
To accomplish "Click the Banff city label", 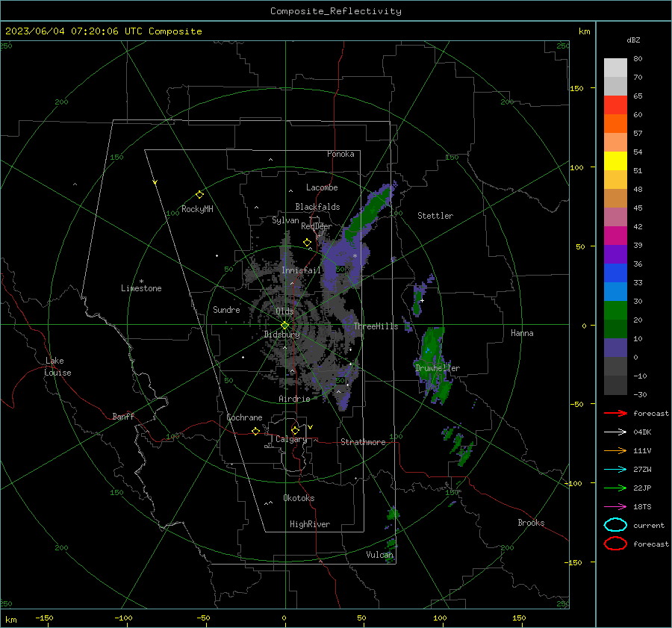I will point(123,416).
